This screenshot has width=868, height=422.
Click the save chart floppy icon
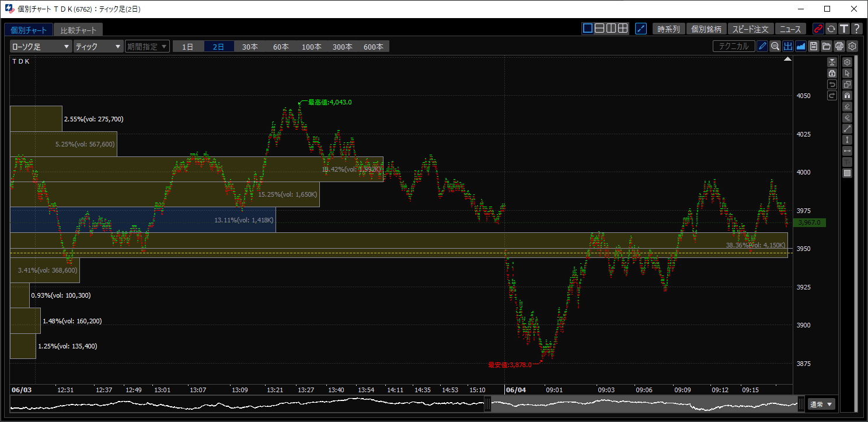coord(814,47)
